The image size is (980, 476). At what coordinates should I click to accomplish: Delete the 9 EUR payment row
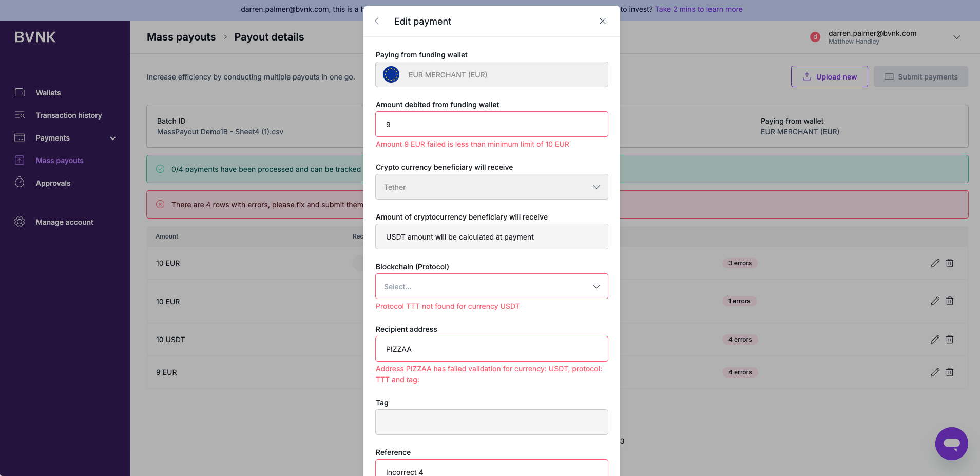point(950,372)
